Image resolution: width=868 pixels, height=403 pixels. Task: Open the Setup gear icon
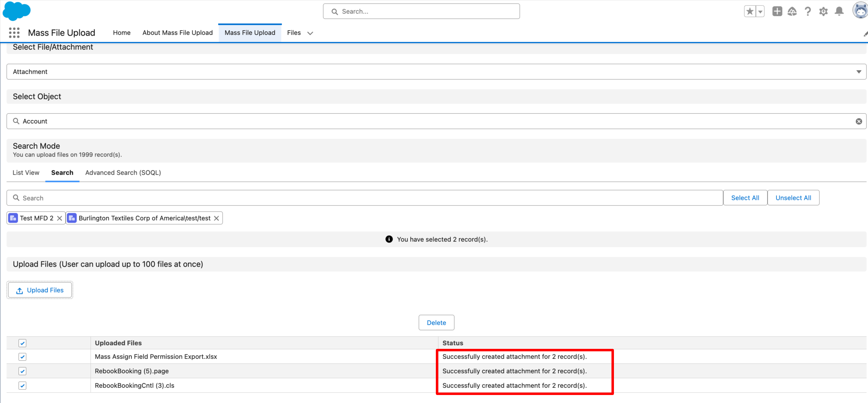click(823, 11)
